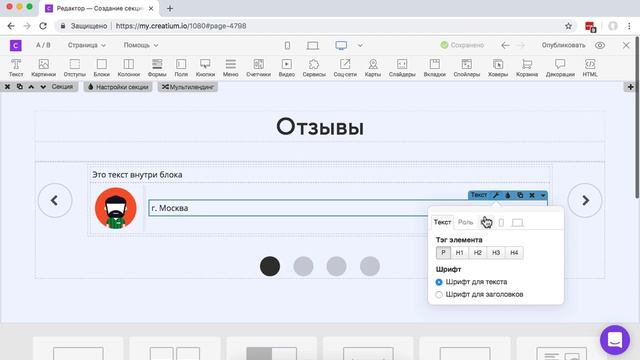Pick the Поля tool
The height and width of the screenshot is (360, 640).
181,67
